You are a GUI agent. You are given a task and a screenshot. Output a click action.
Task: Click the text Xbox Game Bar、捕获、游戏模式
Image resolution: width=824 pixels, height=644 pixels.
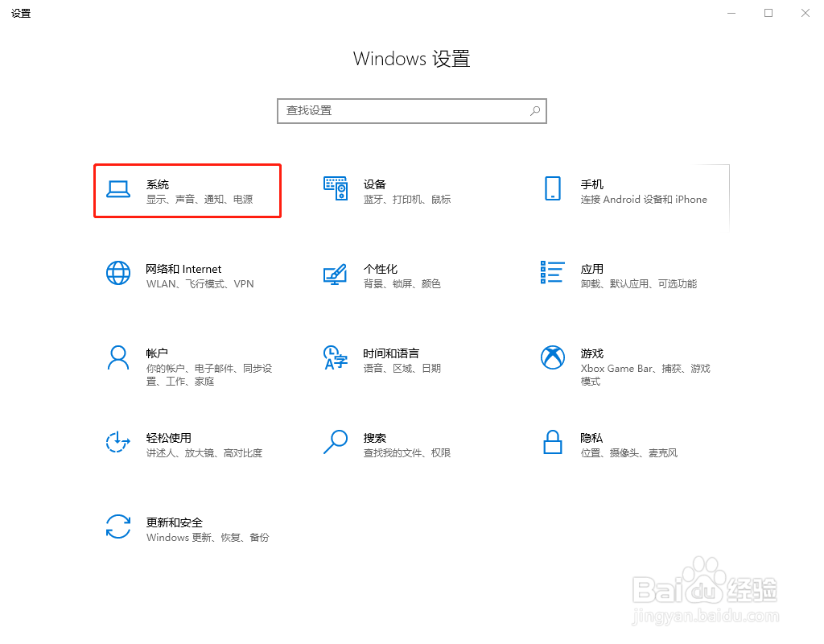[645, 375]
